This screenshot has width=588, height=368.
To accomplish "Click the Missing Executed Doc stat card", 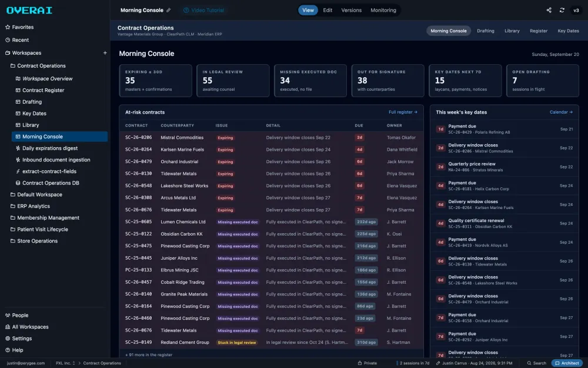I will coord(310,80).
